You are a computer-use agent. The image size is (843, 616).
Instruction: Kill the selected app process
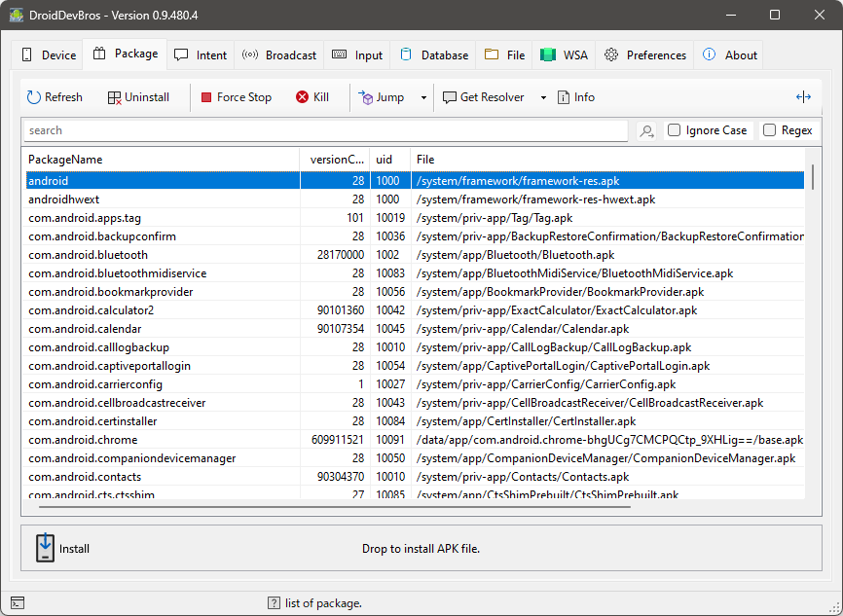(312, 97)
